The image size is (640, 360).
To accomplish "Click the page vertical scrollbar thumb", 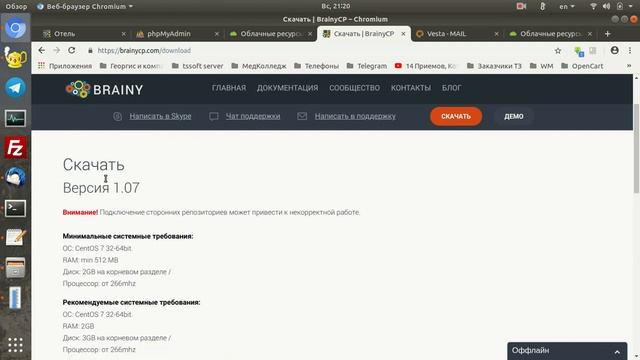I will click(x=636, y=148).
